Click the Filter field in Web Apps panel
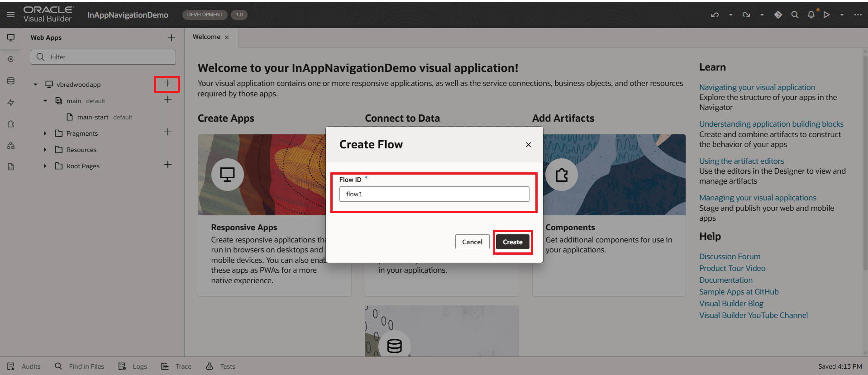Screen dimensions: 868x375 pos(103,57)
